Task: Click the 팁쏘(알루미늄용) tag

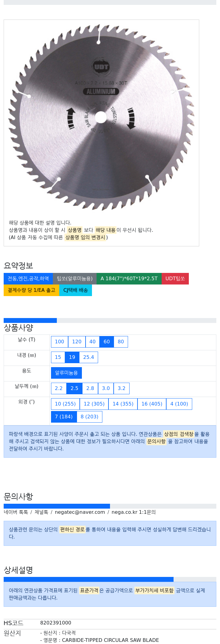Action: (x=75, y=278)
